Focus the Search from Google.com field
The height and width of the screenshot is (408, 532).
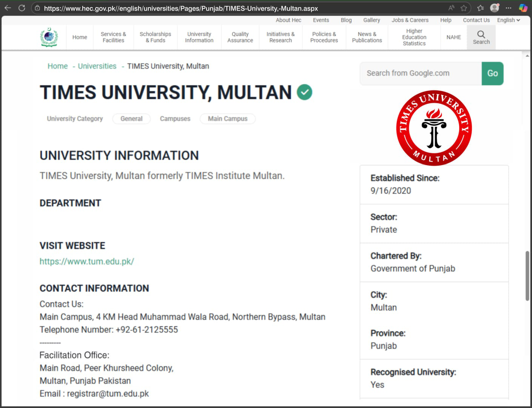pyautogui.click(x=421, y=73)
